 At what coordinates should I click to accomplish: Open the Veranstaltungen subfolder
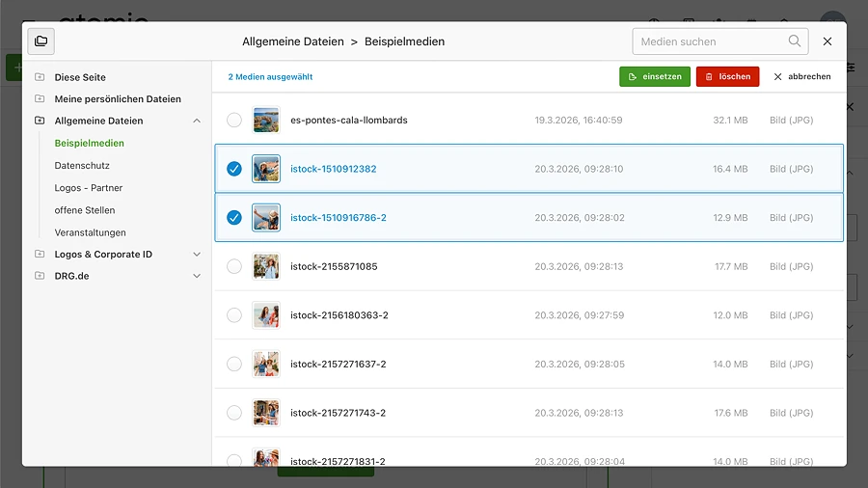(x=90, y=232)
